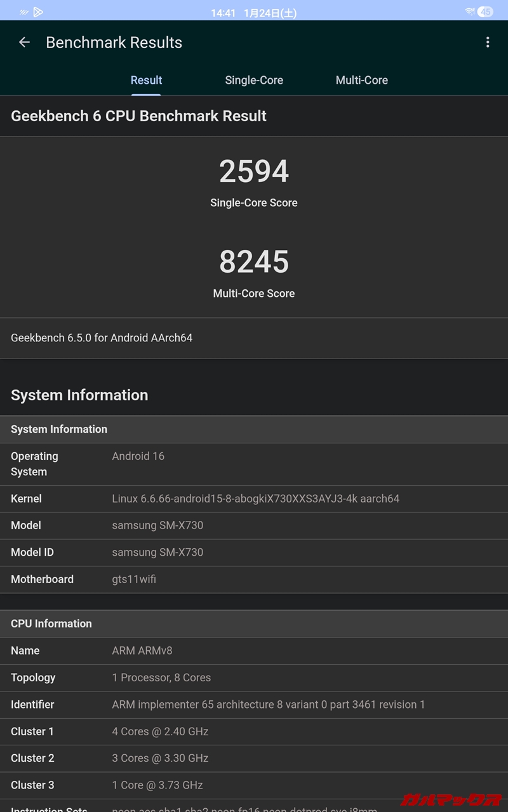Image resolution: width=508 pixels, height=812 pixels.
Task: Tap the Wi-Fi status icon
Action: tap(470, 11)
